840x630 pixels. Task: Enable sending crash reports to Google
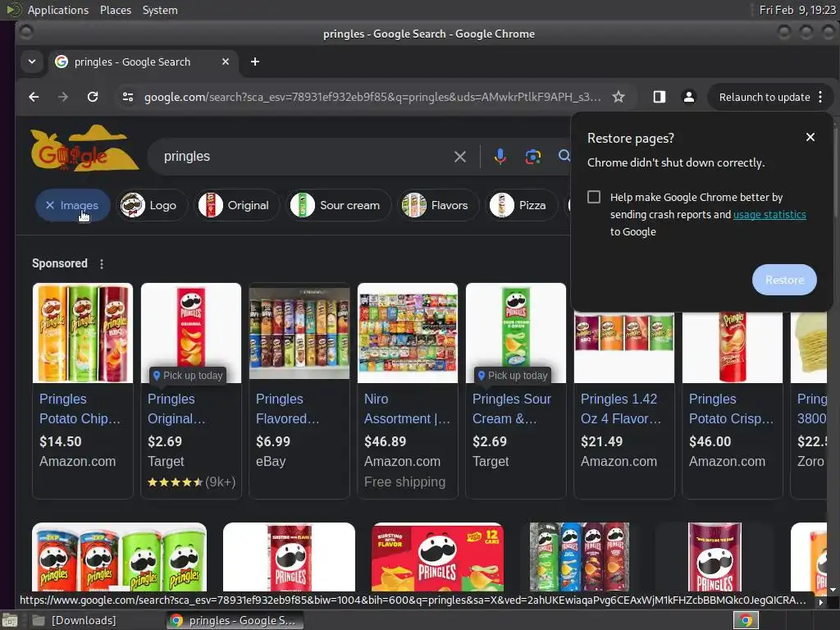(x=594, y=197)
